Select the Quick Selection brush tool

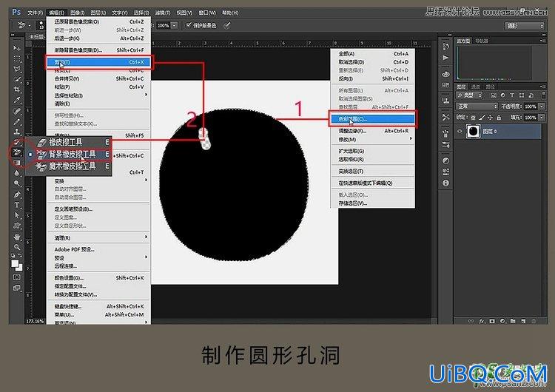pyautogui.click(x=16, y=79)
